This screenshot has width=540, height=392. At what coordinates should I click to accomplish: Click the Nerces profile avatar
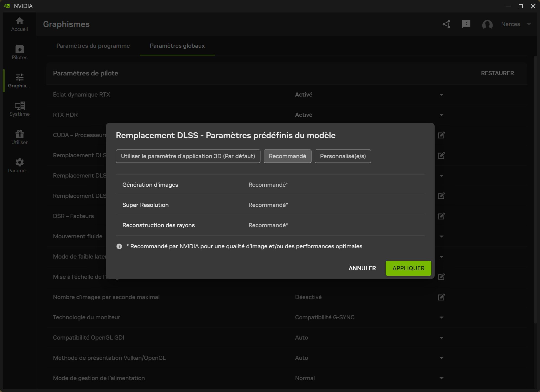point(487,24)
